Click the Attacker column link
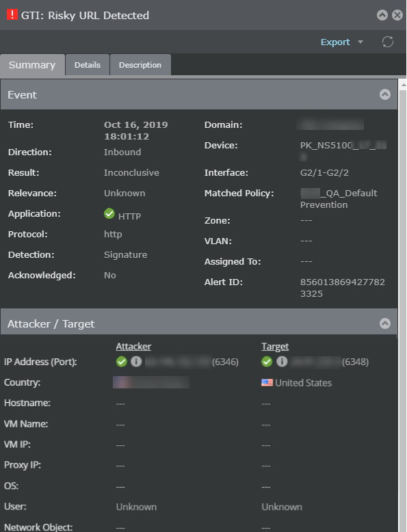 click(133, 347)
